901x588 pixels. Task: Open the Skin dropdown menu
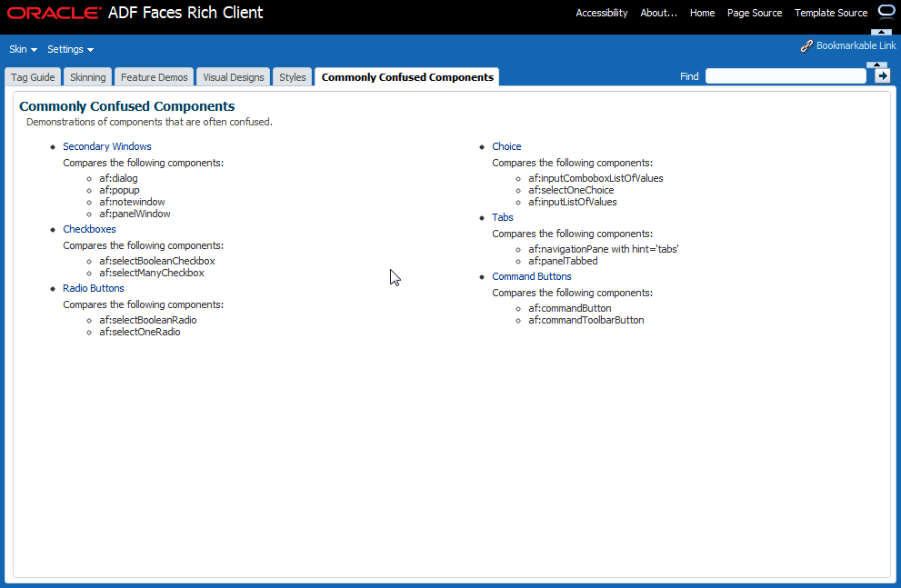tap(23, 49)
